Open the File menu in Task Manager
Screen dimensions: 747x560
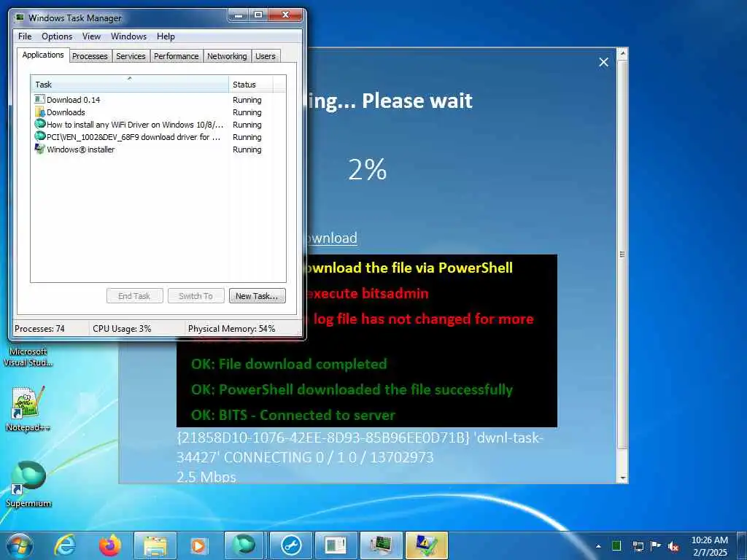click(25, 36)
